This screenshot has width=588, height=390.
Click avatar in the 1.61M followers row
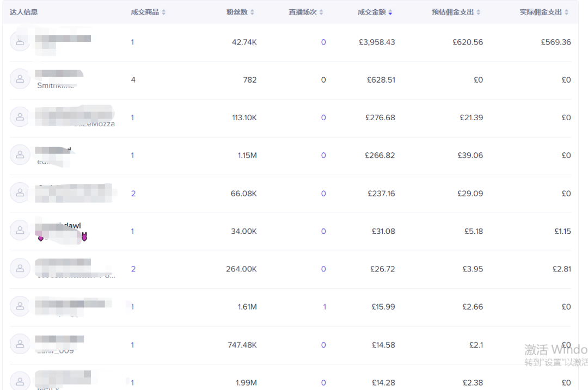click(x=20, y=306)
